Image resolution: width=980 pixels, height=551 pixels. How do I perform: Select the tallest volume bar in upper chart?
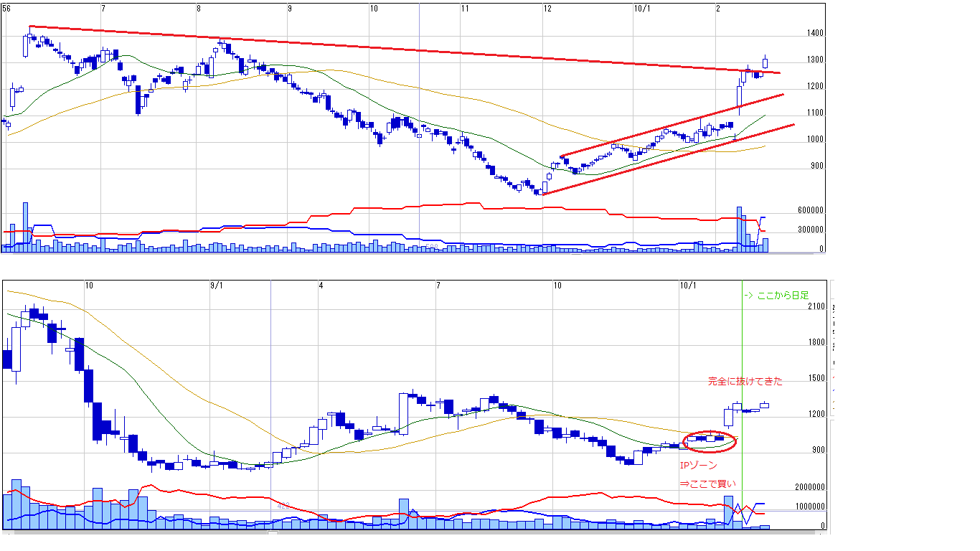pos(25,227)
